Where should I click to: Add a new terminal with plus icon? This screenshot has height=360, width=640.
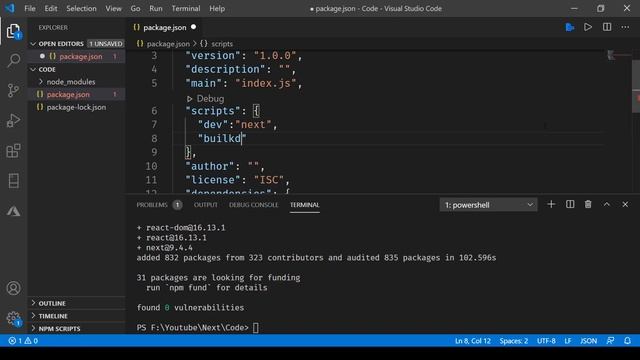(551, 204)
